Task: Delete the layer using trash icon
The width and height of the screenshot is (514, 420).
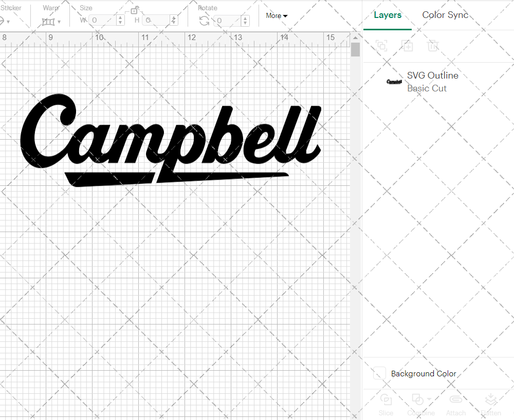Action: click(x=433, y=46)
